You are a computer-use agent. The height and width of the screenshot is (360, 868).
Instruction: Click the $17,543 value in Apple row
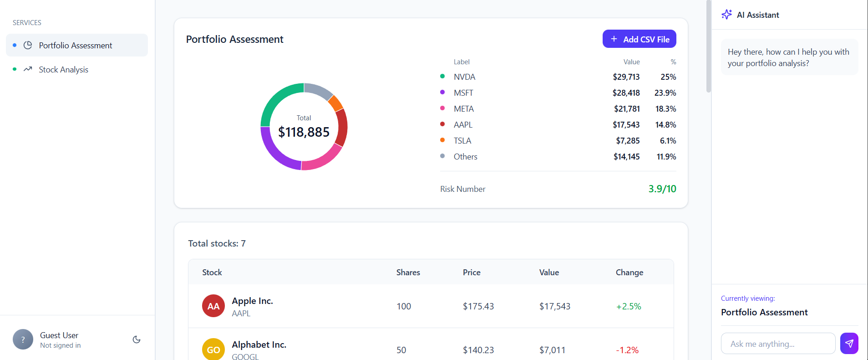click(x=555, y=306)
